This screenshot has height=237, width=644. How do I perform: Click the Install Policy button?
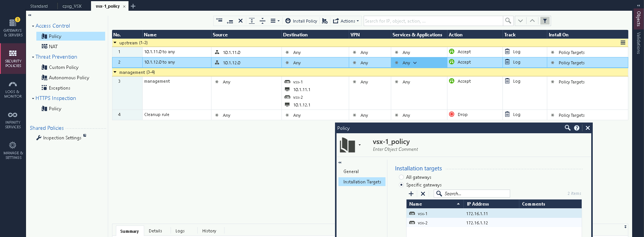[x=301, y=21]
